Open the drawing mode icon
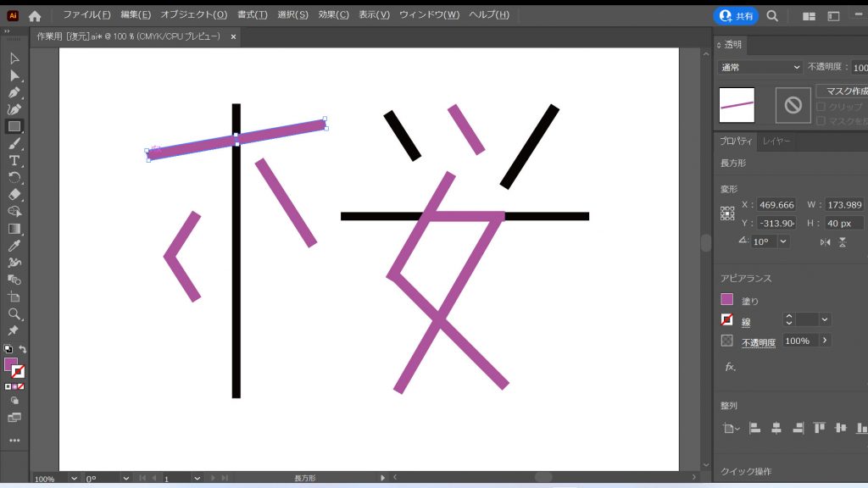868x488 pixels. click(14, 401)
